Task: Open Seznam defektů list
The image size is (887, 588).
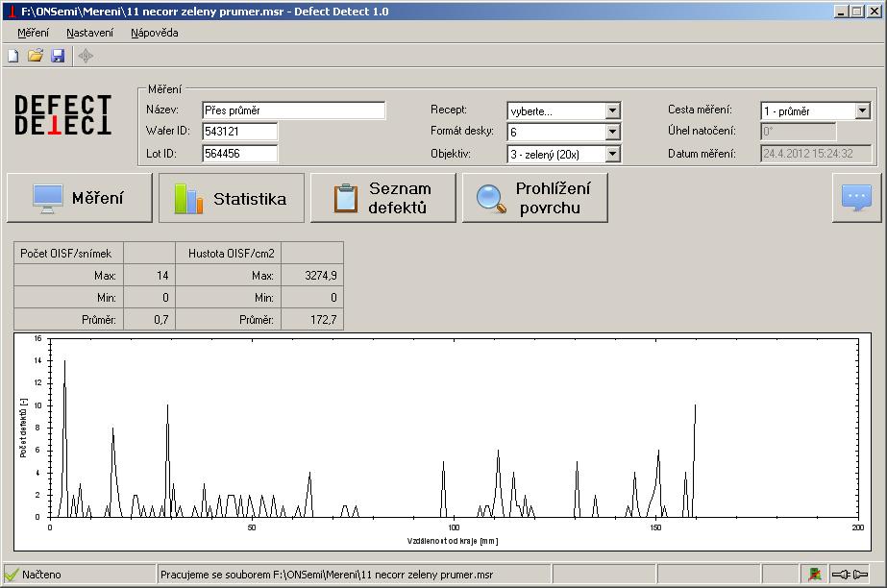Action: pyautogui.click(x=383, y=198)
